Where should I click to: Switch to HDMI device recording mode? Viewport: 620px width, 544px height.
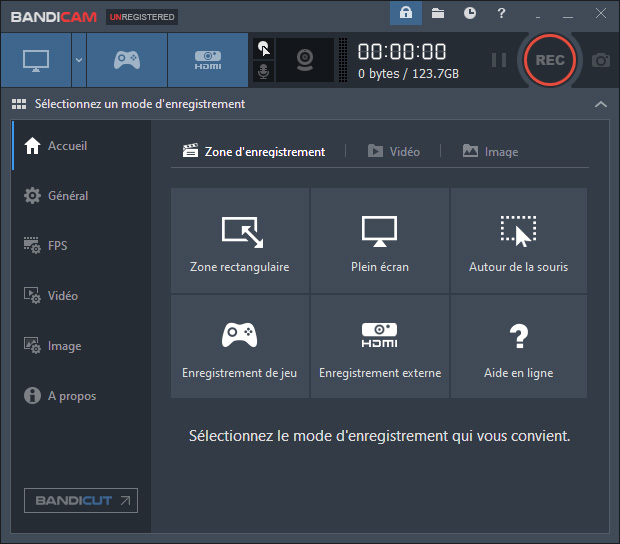(x=208, y=60)
